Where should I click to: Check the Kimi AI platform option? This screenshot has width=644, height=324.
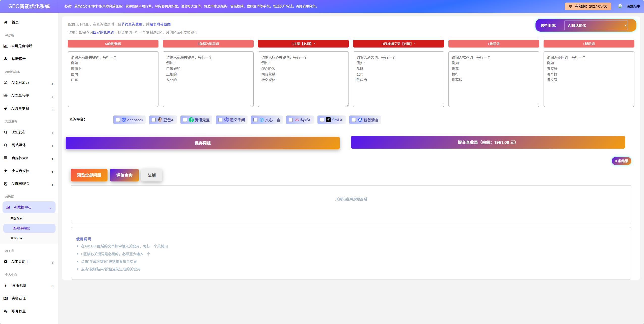tap(322, 120)
